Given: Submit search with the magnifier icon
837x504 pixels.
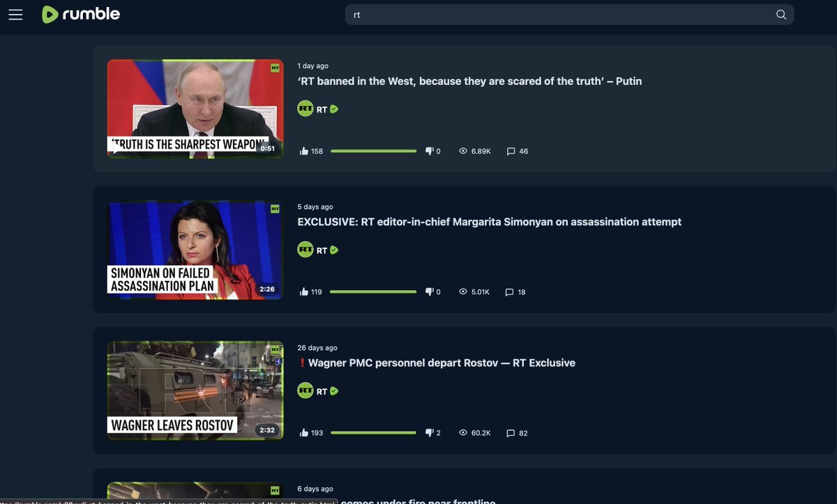Looking at the screenshot, I should tap(781, 15).
